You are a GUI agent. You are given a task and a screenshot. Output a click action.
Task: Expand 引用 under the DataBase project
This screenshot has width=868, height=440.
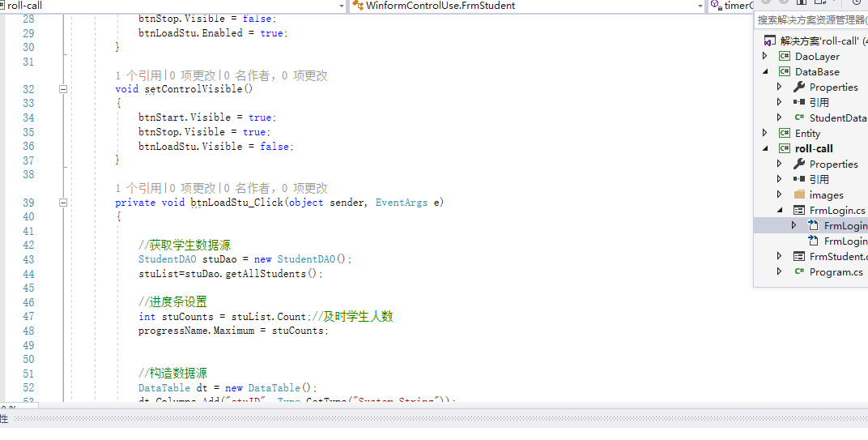tap(780, 102)
